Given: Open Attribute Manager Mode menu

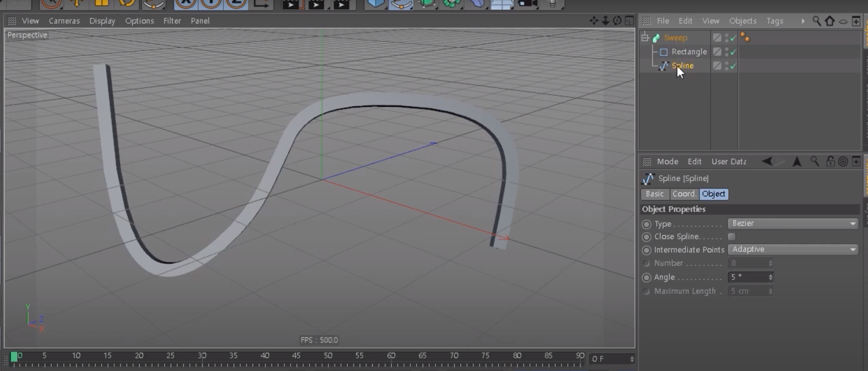Looking at the screenshot, I should point(667,161).
